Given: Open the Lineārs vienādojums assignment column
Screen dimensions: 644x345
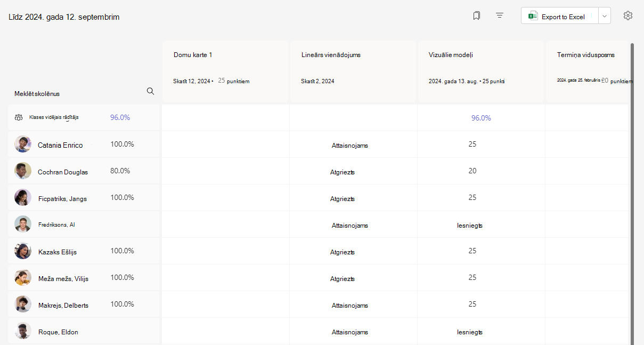Looking at the screenshot, I should point(353,71).
